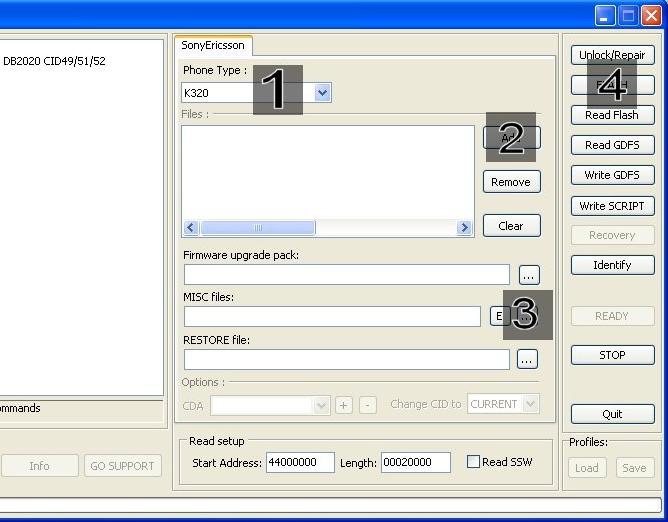
Task: Click the Start Address field
Action: (x=300, y=462)
